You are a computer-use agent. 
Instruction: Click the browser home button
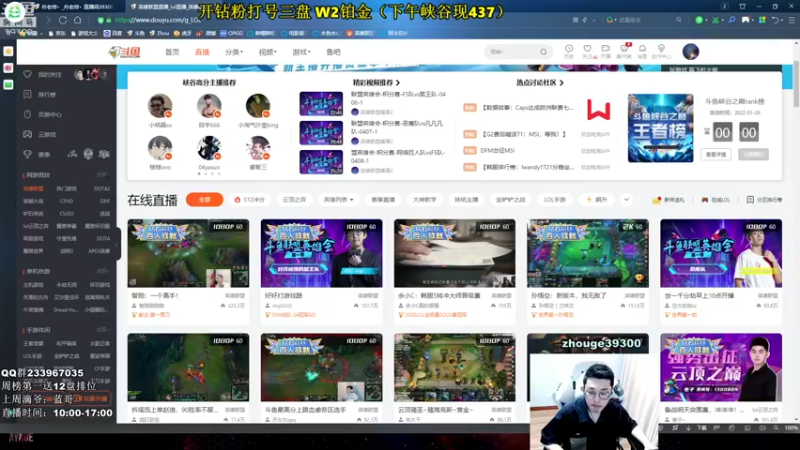78,20
